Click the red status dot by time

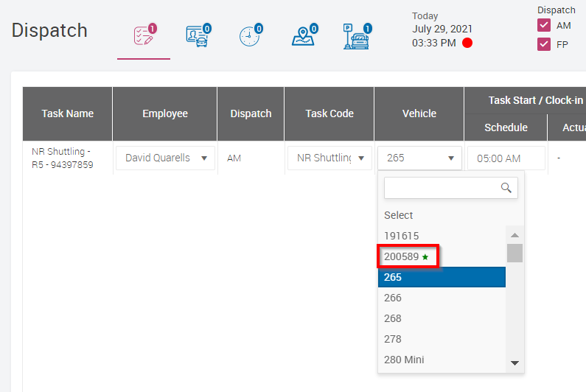(467, 43)
